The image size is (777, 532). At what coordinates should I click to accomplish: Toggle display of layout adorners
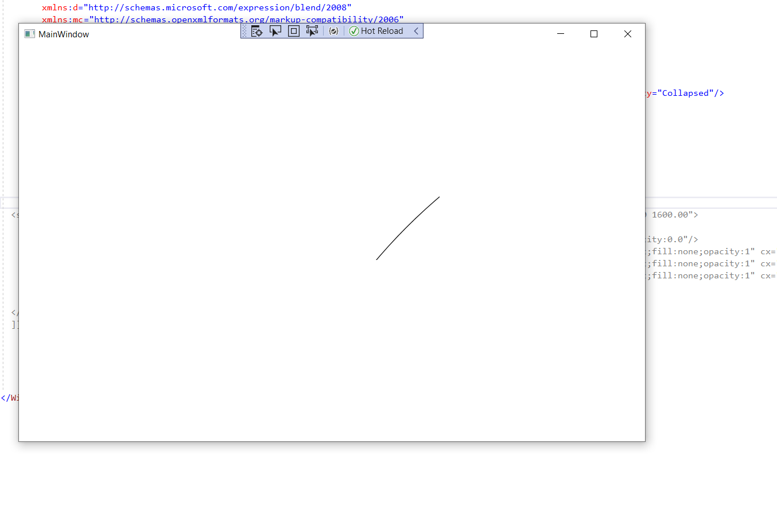(293, 30)
